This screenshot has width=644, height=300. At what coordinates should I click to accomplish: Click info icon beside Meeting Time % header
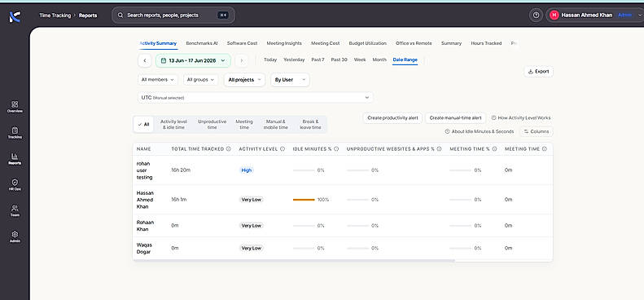[x=494, y=149]
